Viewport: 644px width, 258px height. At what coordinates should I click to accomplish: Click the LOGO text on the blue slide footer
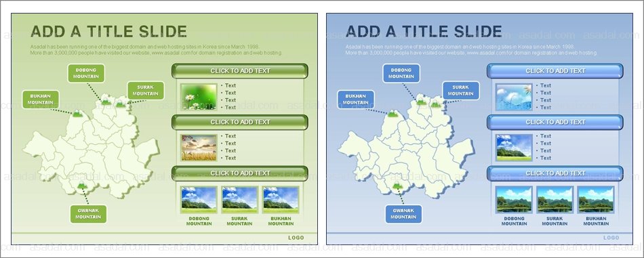point(611,238)
